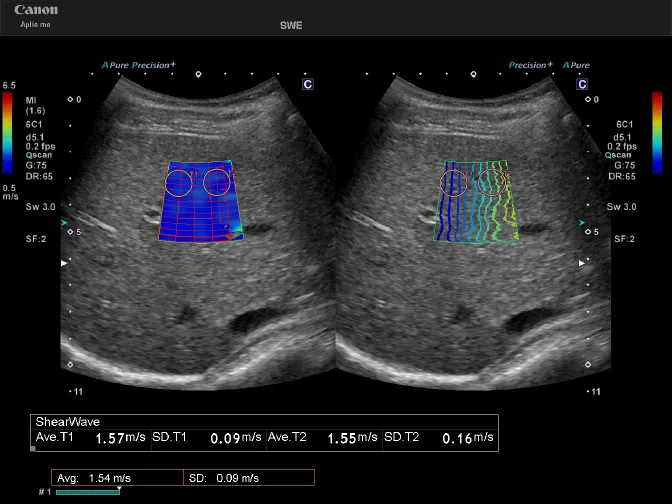Select the T1 circle on the propagation map
Image resolution: width=672 pixels, height=504 pixels.
454,183
